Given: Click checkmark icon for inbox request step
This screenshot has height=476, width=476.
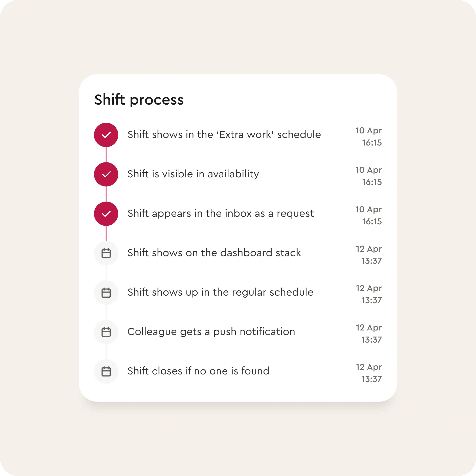Looking at the screenshot, I should click(106, 214).
